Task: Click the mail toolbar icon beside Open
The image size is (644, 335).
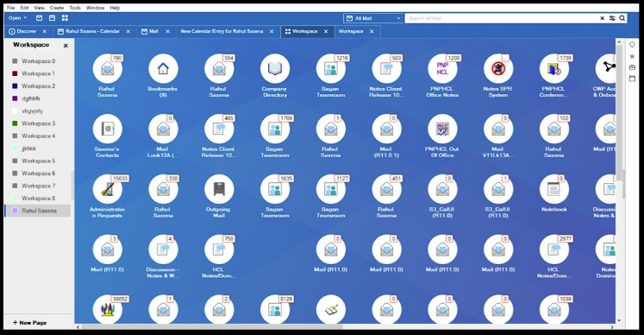Action: click(39, 18)
